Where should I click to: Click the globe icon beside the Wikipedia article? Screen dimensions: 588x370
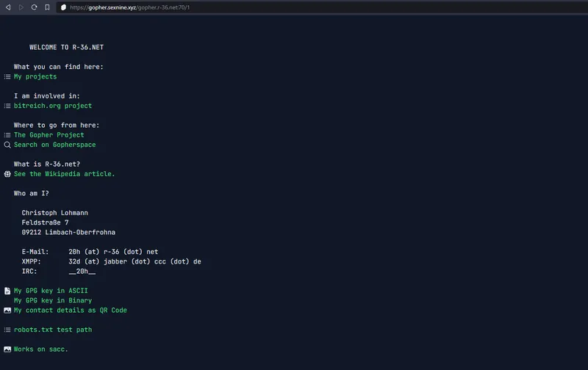pos(7,174)
